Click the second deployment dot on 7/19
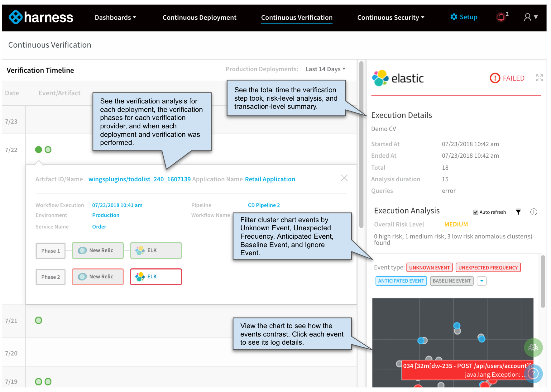Viewport: 551px width, 392px height. point(48,382)
